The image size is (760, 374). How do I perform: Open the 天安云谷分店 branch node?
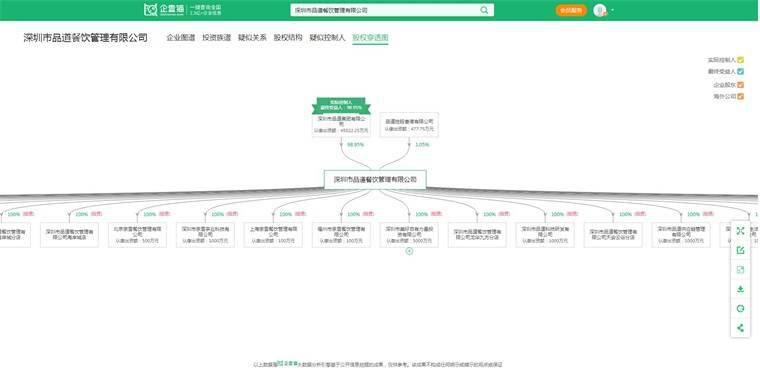coord(613,235)
